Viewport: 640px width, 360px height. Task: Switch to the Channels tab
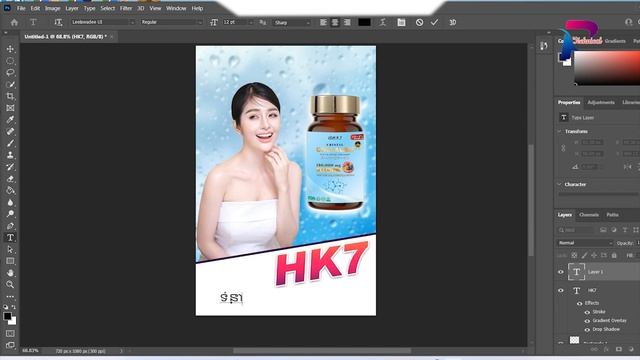tap(589, 215)
